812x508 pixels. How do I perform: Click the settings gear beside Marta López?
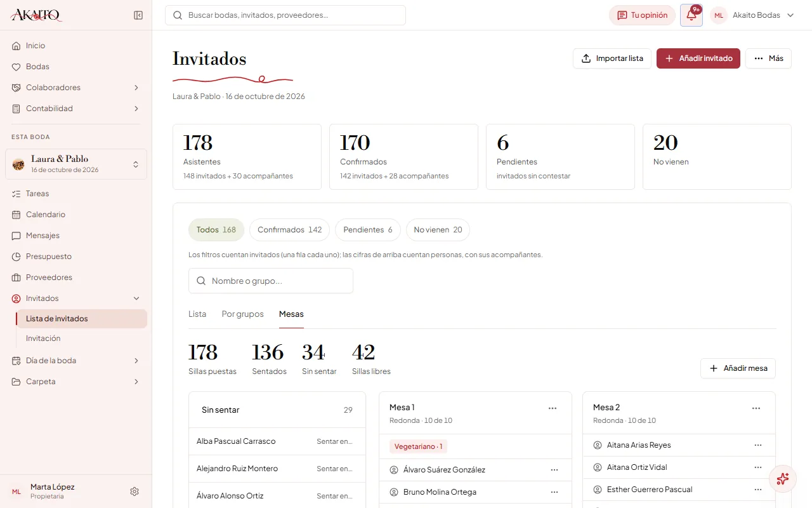pyautogui.click(x=134, y=491)
